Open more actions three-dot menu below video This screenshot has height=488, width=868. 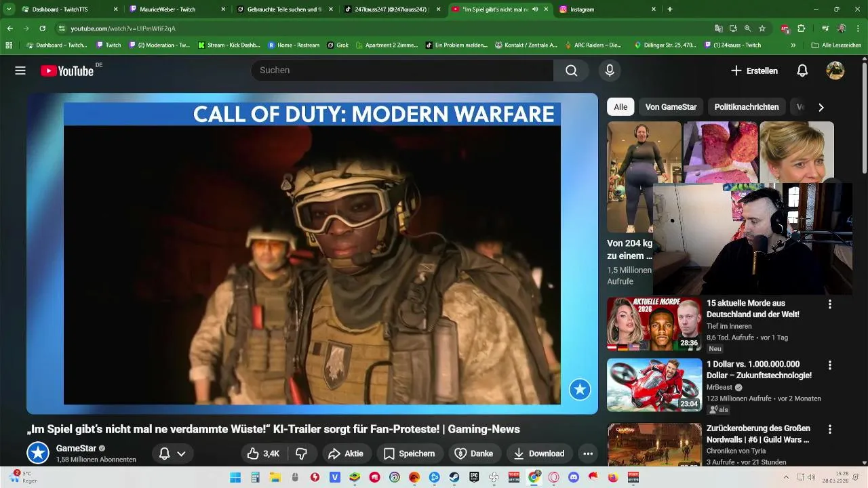pyautogui.click(x=588, y=453)
